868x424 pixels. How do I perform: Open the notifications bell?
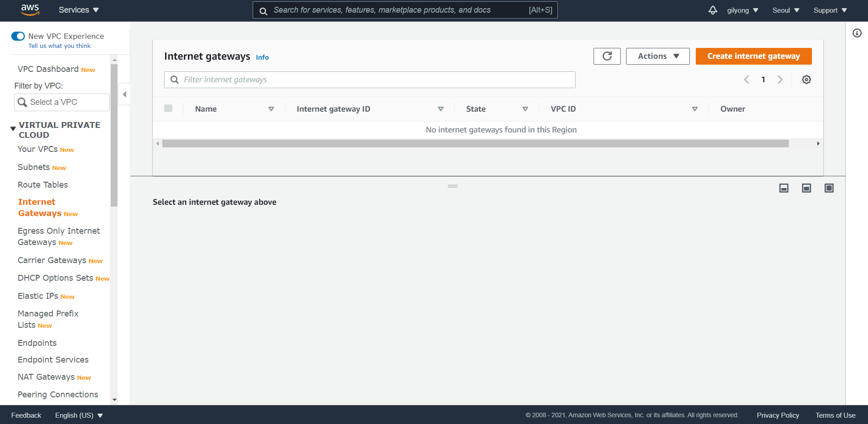click(x=713, y=10)
